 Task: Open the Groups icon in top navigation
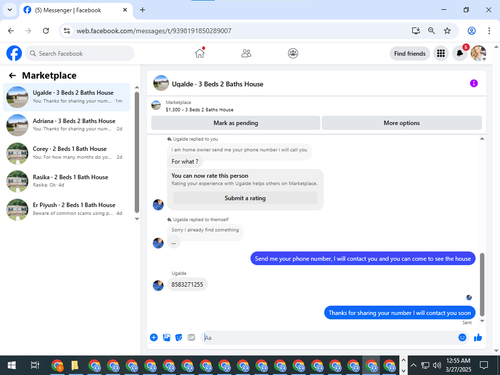[x=293, y=53]
